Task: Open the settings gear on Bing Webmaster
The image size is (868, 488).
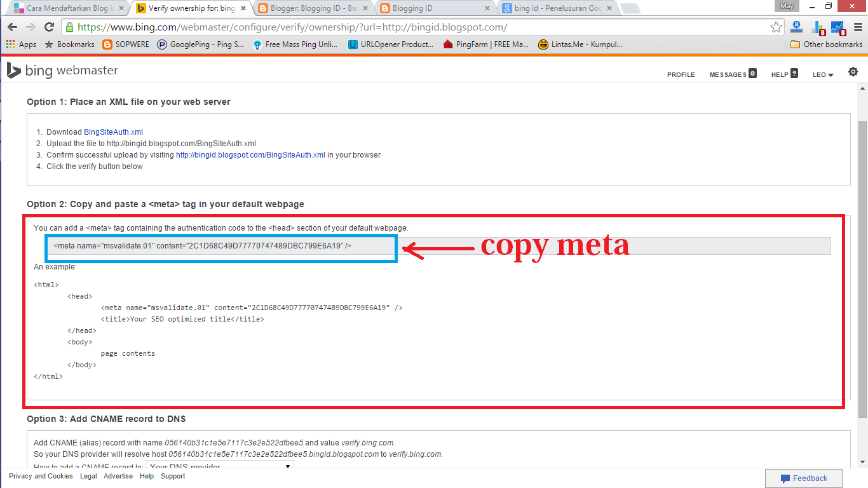Action: click(x=853, y=72)
